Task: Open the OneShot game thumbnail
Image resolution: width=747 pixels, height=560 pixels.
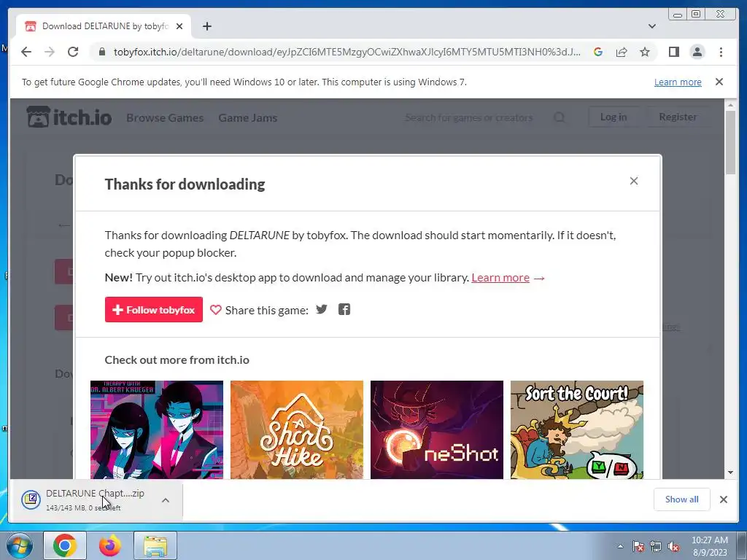Action: (437, 429)
